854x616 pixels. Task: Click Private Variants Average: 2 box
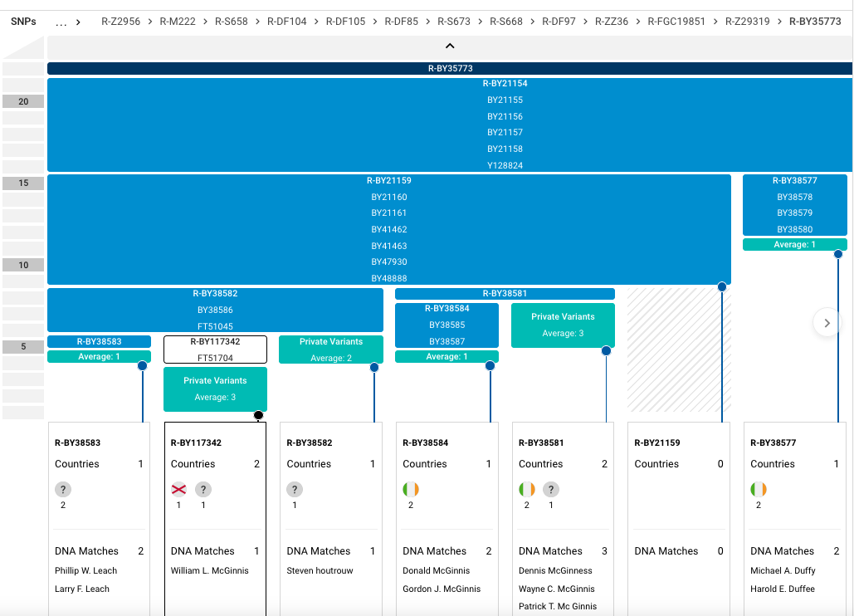pos(331,350)
